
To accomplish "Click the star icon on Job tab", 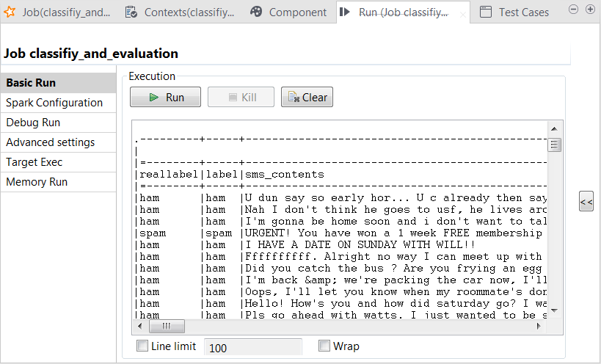I will click(x=10, y=12).
